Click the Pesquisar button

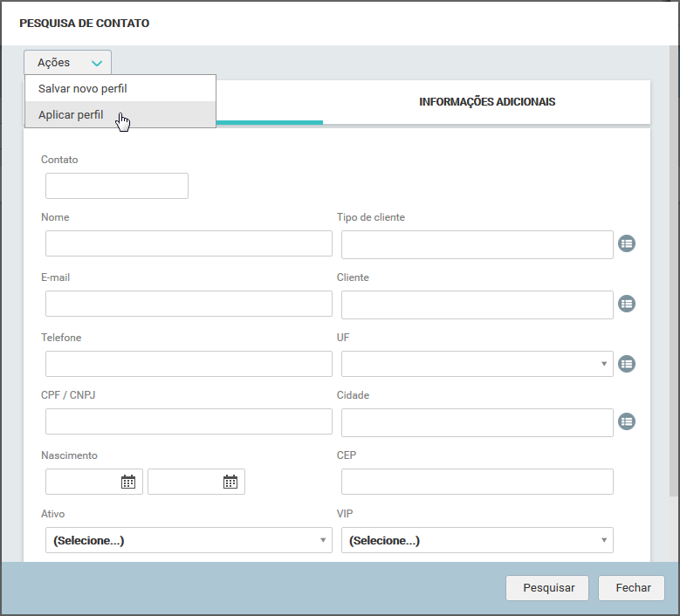[547, 588]
